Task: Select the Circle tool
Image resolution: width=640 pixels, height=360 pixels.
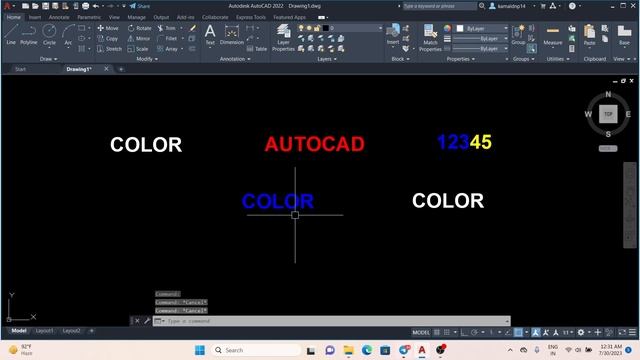Action: (x=49, y=34)
